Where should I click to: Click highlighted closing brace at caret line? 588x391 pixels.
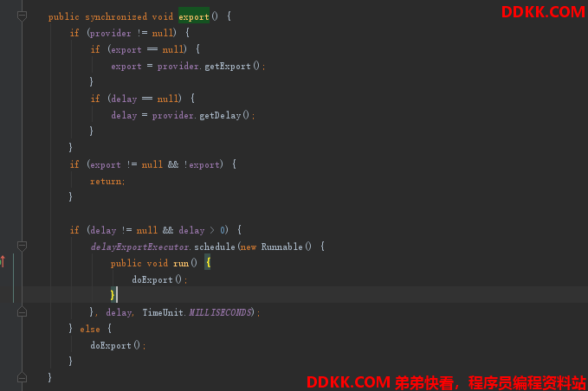point(112,295)
